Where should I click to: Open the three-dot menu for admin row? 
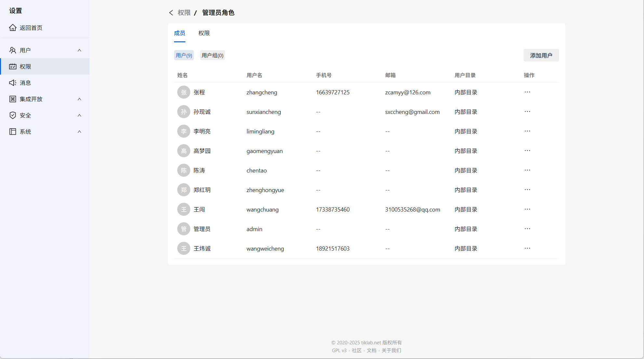(527, 229)
